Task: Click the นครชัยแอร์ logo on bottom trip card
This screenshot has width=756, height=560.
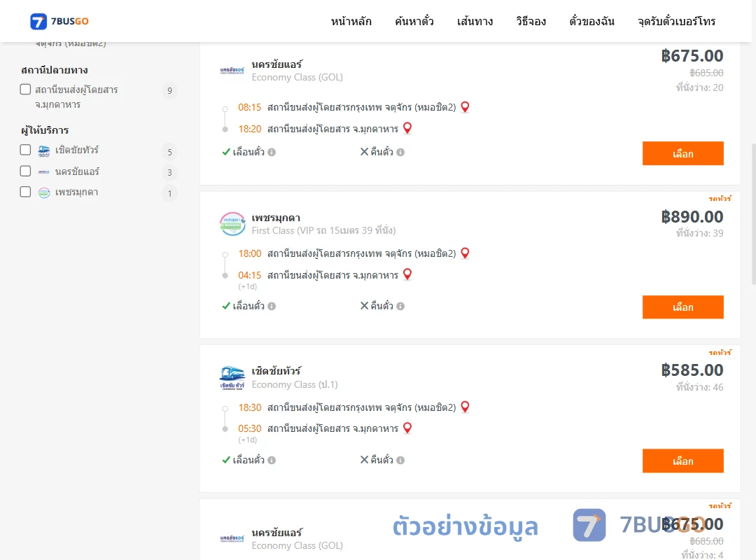Action: (x=232, y=538)
